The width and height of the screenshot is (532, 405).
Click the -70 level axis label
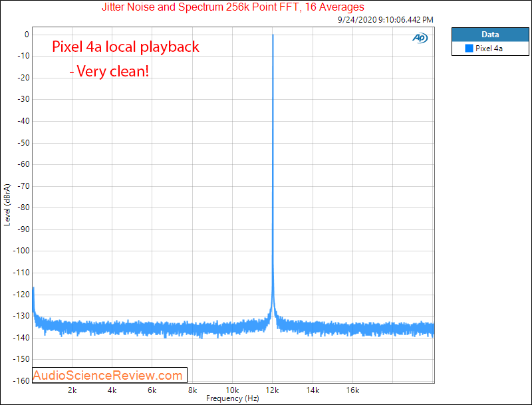click(x=23, y=186)
